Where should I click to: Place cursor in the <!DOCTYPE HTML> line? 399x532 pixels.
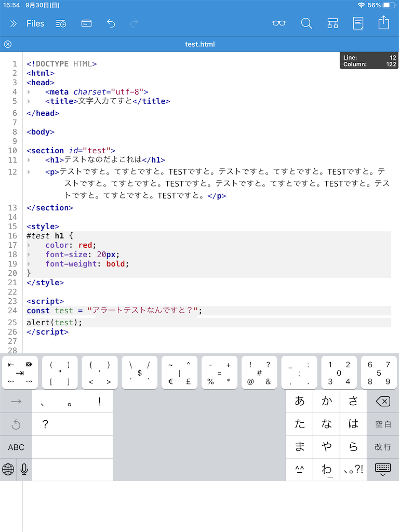[x=61, y=64]
